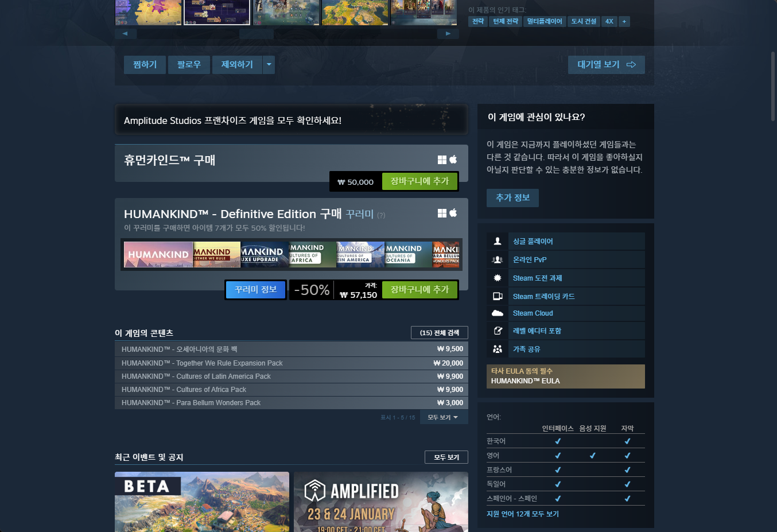Image resolution: width=777 pixels, height=532 pixels.
Task: Click the screenshot strip scrollbar handle
Action: pyautogui.click(x=257, y=34)
